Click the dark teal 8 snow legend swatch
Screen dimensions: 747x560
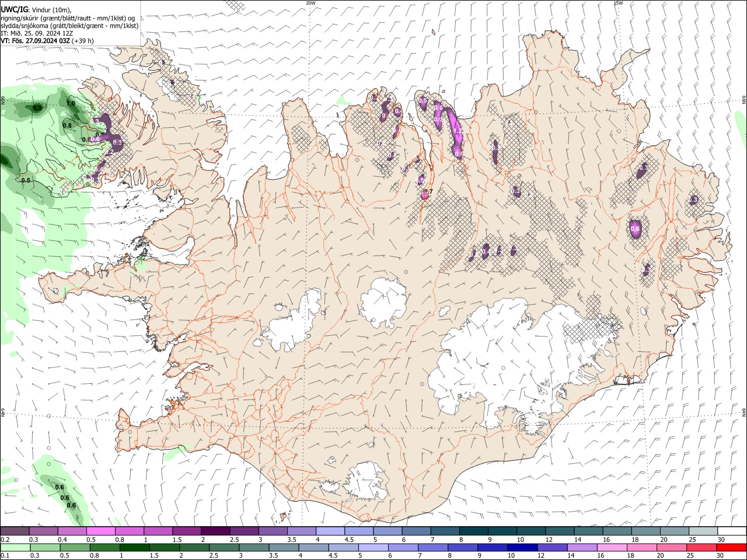tap(473, 531)
